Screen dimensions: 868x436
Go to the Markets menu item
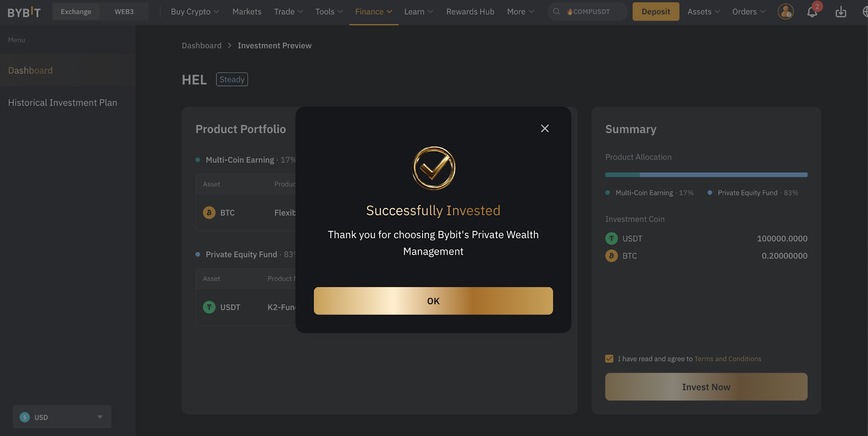pyautogui.click(x=247, y=12)
